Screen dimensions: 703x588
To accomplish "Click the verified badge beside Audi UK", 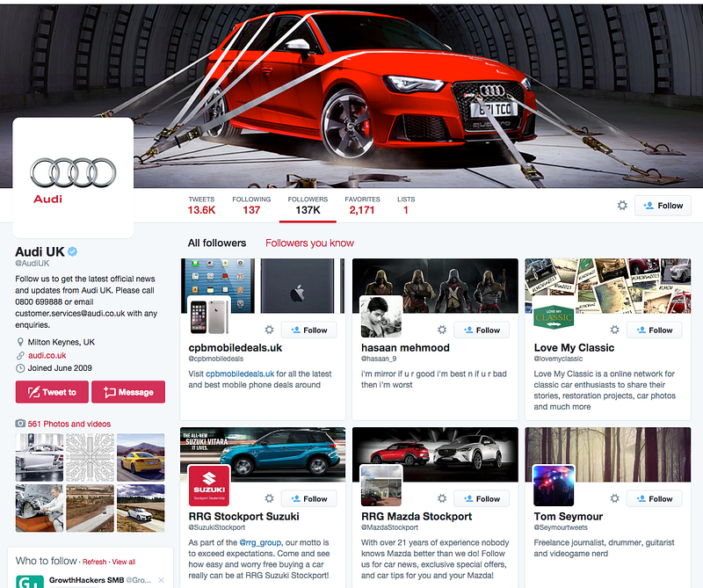I will [73, 251].
